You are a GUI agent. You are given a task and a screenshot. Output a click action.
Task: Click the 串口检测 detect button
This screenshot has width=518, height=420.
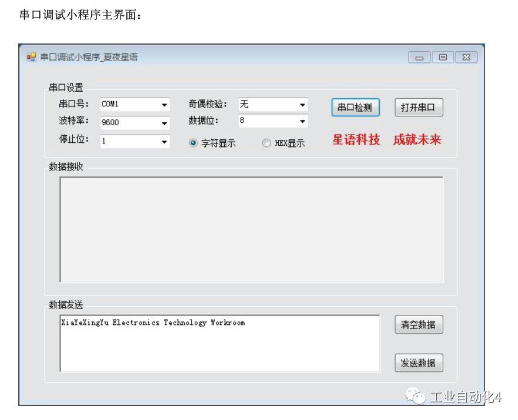(x=355, y=107)
